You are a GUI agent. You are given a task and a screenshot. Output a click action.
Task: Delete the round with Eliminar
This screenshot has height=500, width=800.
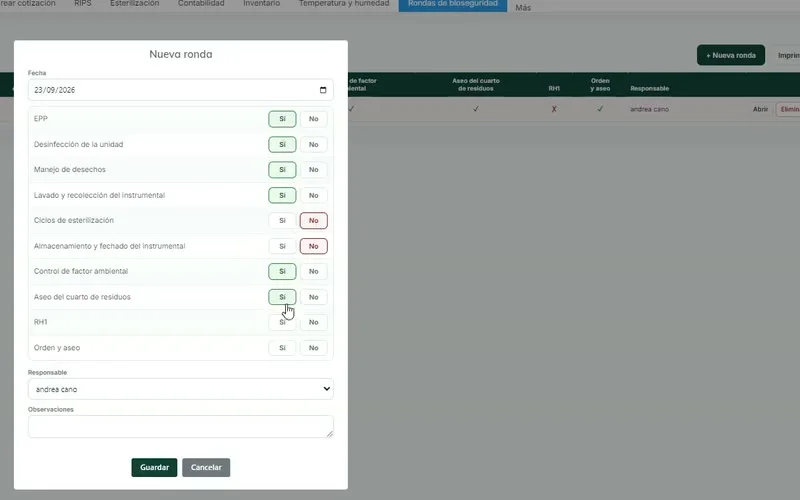tap(789, 109)
